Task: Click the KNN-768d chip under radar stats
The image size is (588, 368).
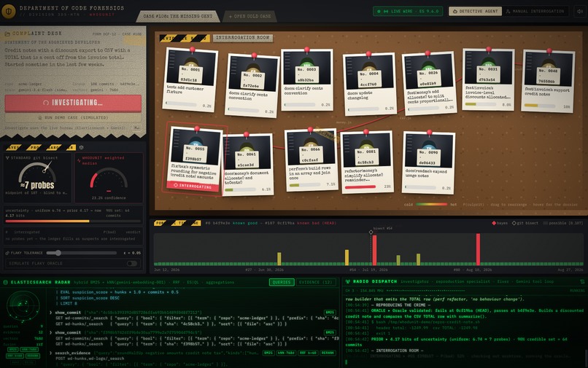Action: point(29,349)
